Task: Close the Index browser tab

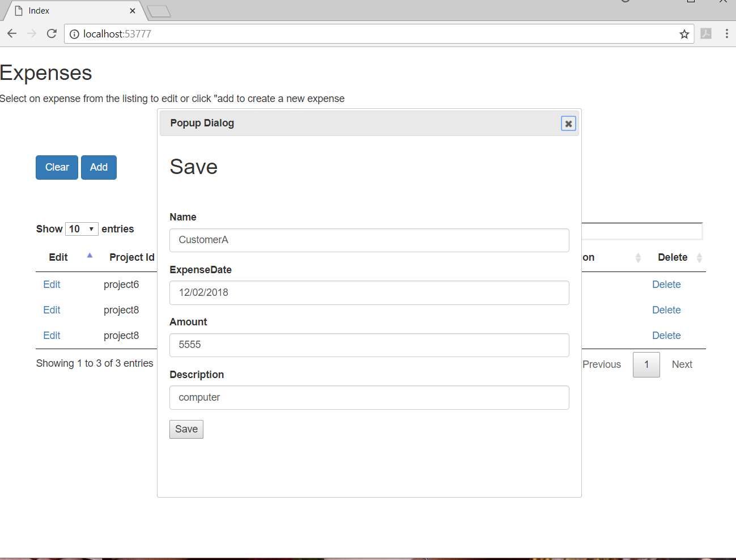Action: tap(133, 11)
